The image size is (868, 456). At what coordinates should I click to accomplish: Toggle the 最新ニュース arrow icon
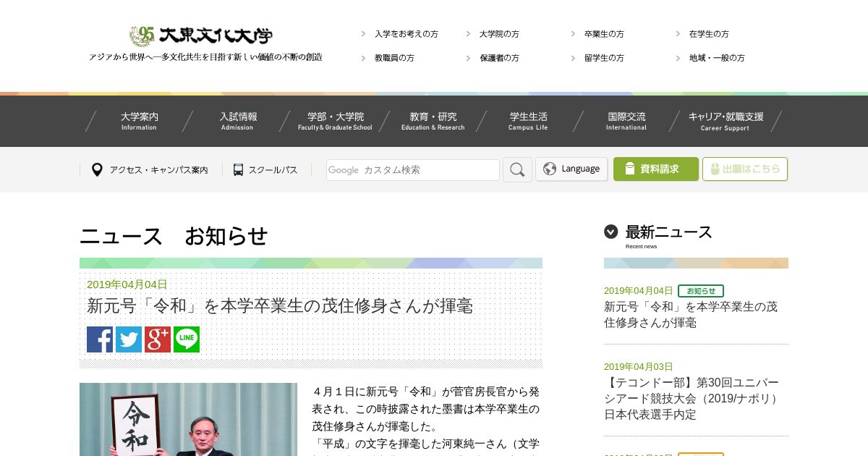click(611, 232)
